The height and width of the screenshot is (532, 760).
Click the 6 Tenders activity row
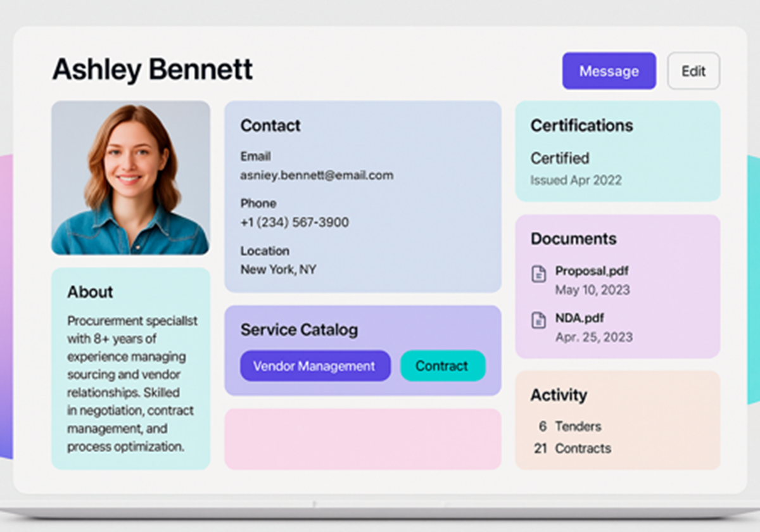coord(569,426)
